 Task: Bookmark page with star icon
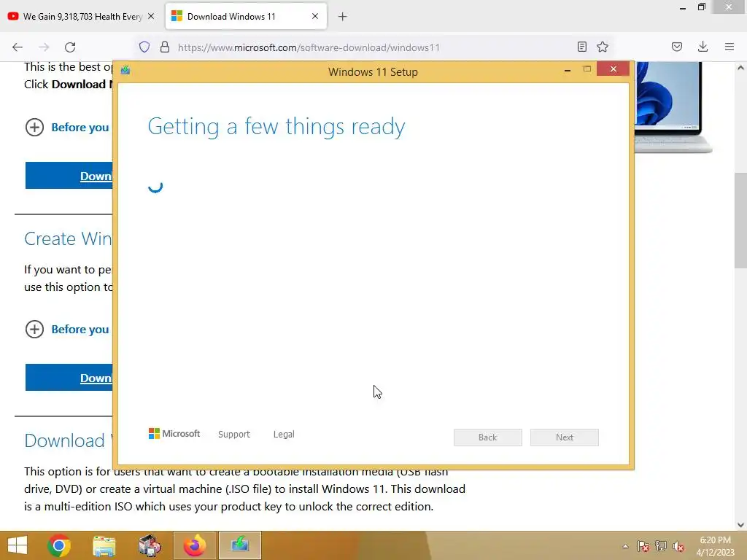(603, 47)
